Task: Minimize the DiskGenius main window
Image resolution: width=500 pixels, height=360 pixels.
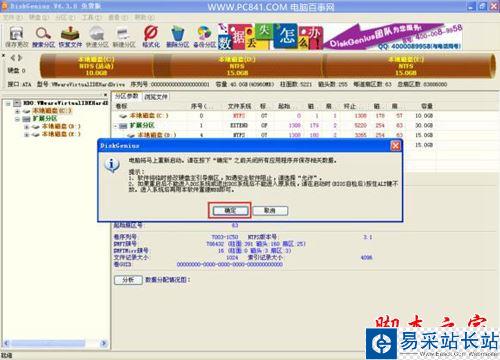Action: pos(472,6)
